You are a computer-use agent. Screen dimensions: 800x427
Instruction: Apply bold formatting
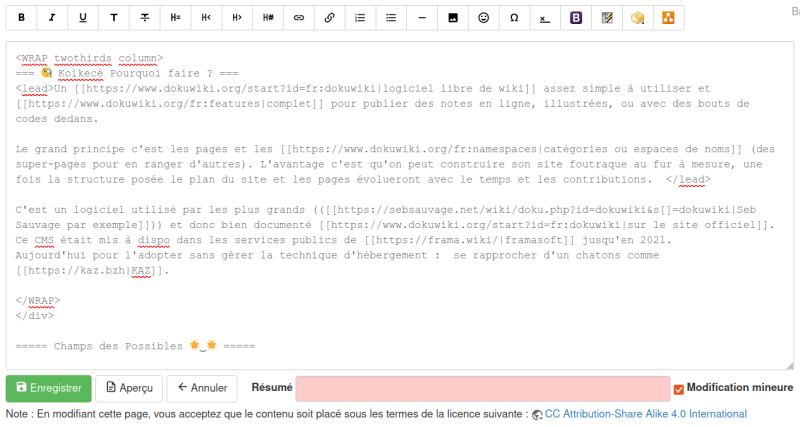[21, 18]
